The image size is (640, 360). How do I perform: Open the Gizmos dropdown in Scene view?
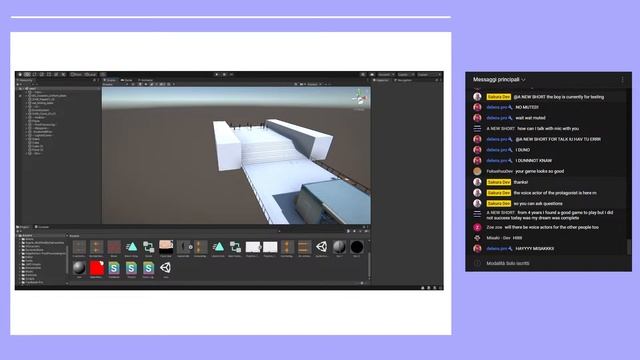313,84
